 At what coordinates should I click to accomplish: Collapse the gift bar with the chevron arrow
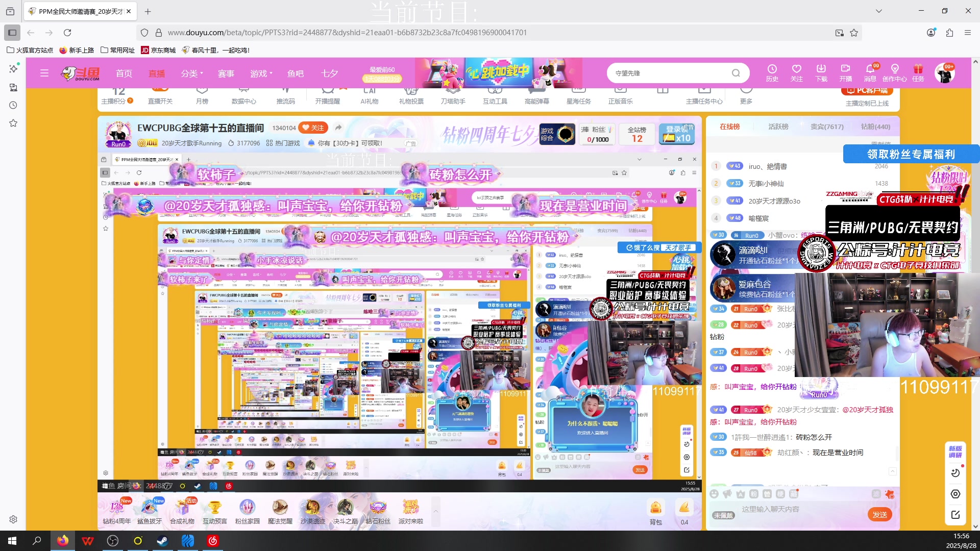click(435, 512)
